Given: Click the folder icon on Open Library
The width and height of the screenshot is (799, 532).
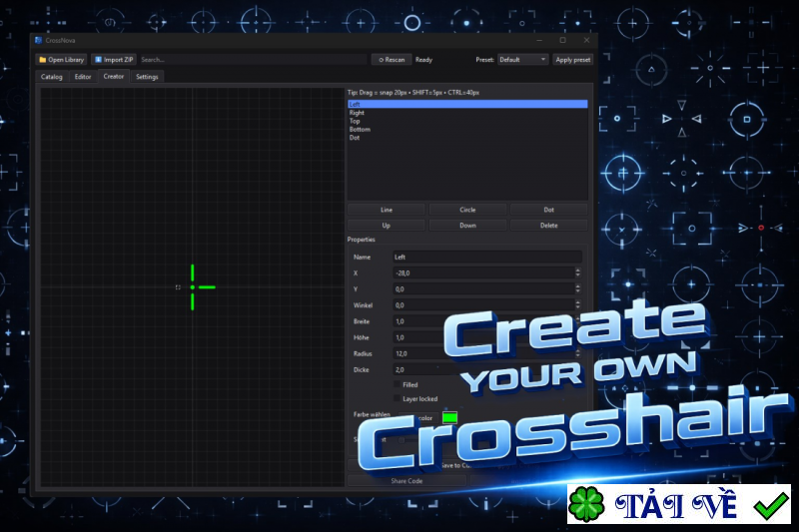Looking at the screenshot, I should [42, 60].
